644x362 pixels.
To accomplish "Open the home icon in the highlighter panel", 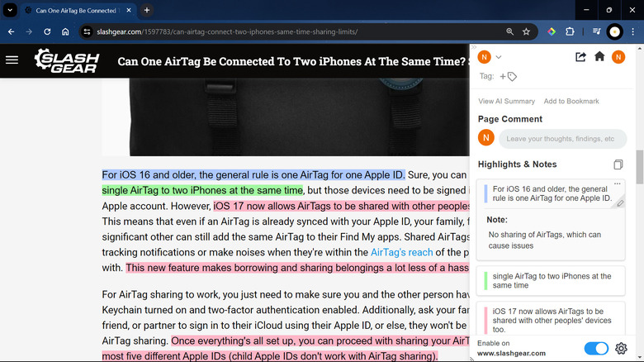I will 599,57.
